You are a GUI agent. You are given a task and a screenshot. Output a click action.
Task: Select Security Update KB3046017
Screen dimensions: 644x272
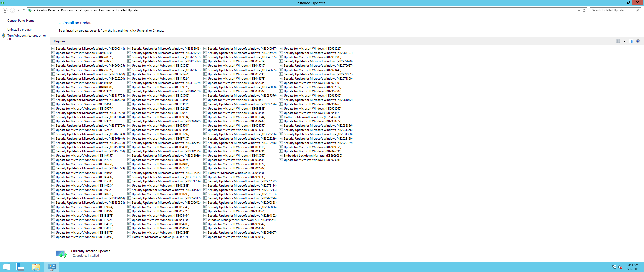pos(240,49)
